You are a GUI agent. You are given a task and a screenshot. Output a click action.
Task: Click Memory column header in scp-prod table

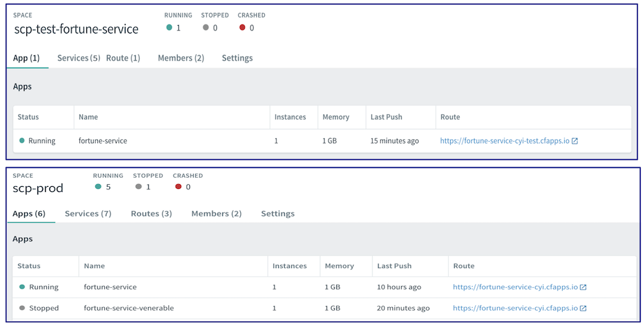coord(339,266)
